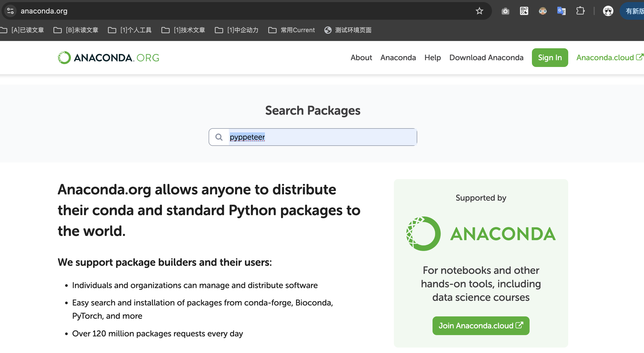Open the [A]已读文章 bookmark folder
Viewport: 644px width, 353px height.
click(22, 30)
